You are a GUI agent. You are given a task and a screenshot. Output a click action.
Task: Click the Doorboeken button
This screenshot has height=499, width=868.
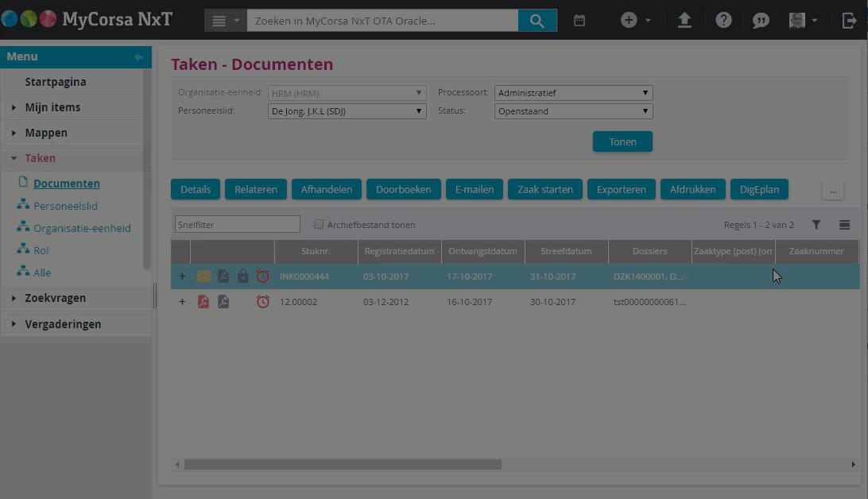click(x=404, y=189)
